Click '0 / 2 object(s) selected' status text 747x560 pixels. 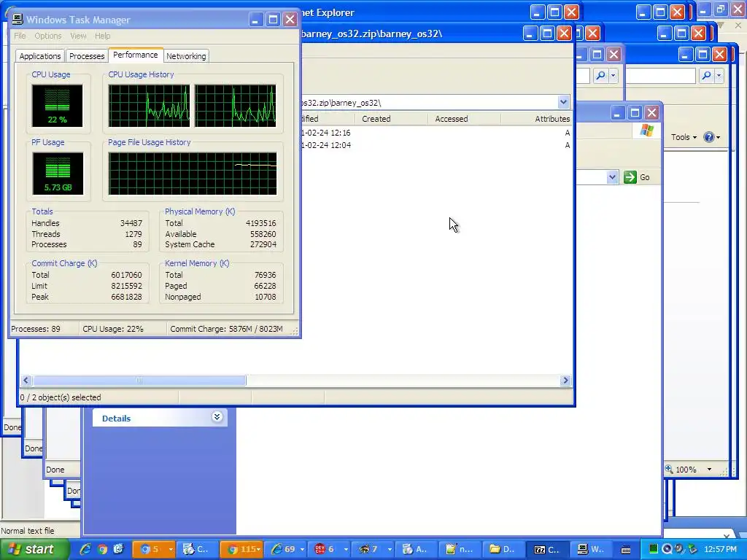pyautogui.click(x=60, y=397)
